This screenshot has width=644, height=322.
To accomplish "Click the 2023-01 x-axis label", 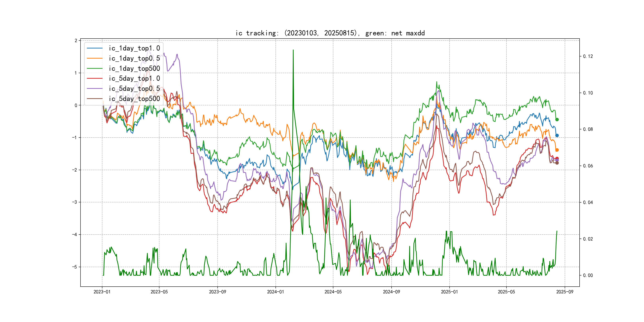I will [102, 292].
